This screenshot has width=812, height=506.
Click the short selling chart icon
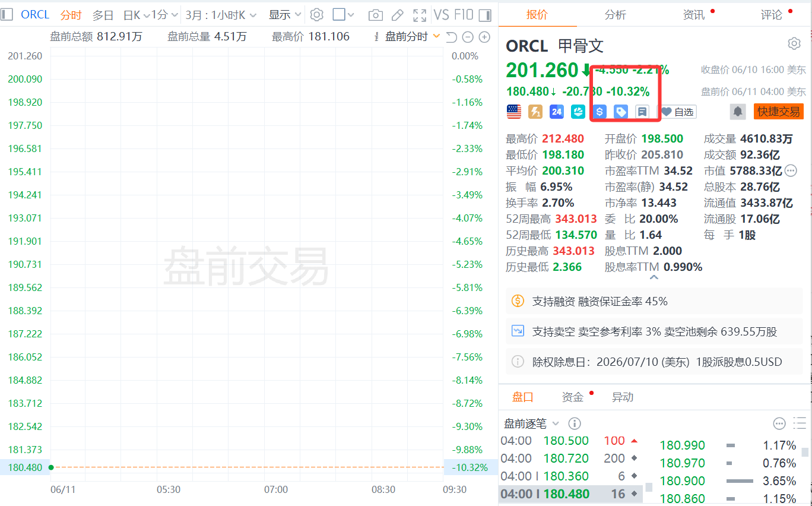pyautogui.click(x=518, y=331)
